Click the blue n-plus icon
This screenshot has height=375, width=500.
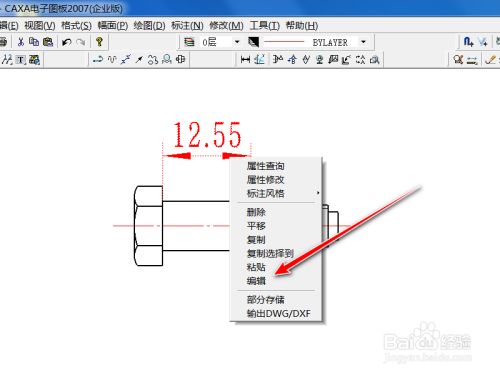coord(468,42)
